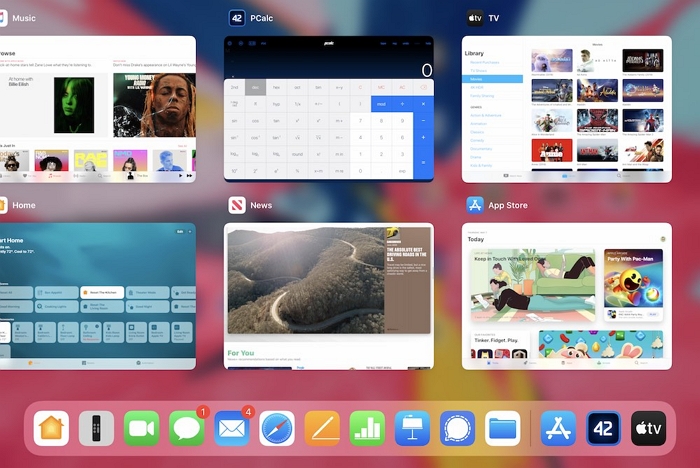Image resolution: width=700 pixels, height=468 pixels.
Task: Tap the AC key in PCalc
Action: 402,88
